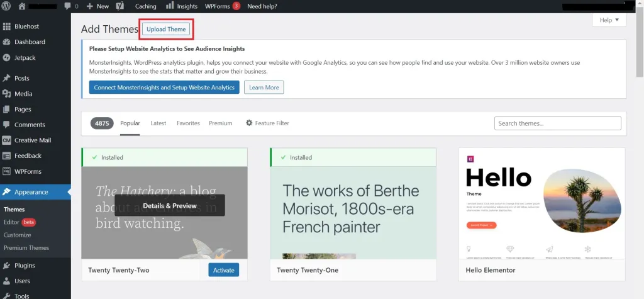
Task: Switch to the Favorites themes tab
Action: (188, 123)
